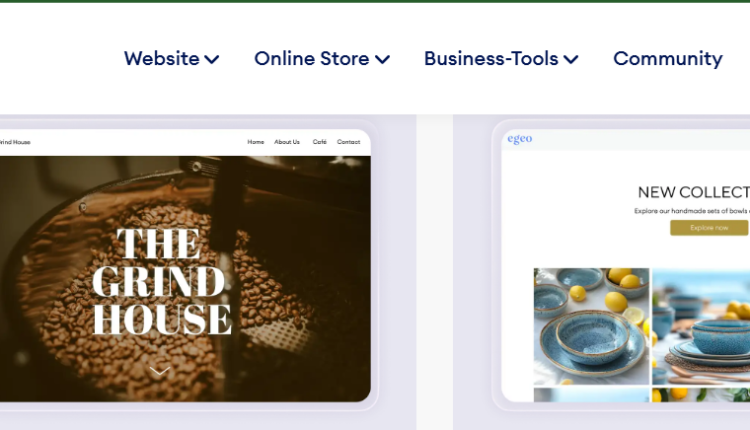Select the Home link in coffee template

(x=255, y=142)
